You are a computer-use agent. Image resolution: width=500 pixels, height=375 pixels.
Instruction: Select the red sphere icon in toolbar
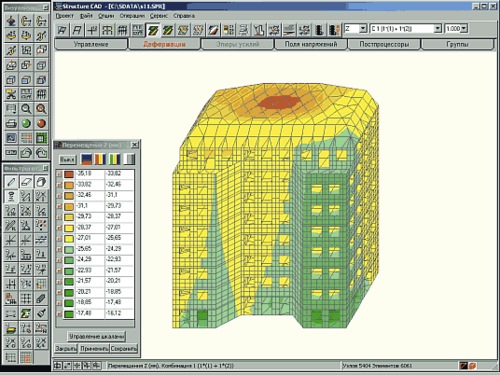tap(41, 124)
